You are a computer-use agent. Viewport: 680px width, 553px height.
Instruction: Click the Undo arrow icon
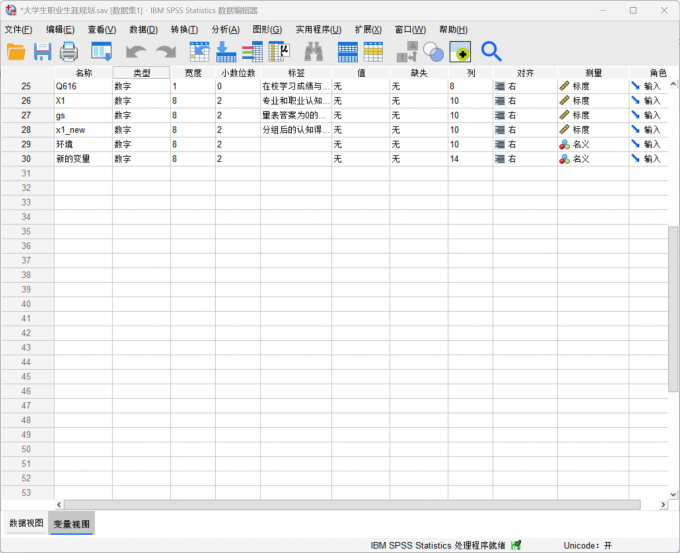tap(135, 51)
